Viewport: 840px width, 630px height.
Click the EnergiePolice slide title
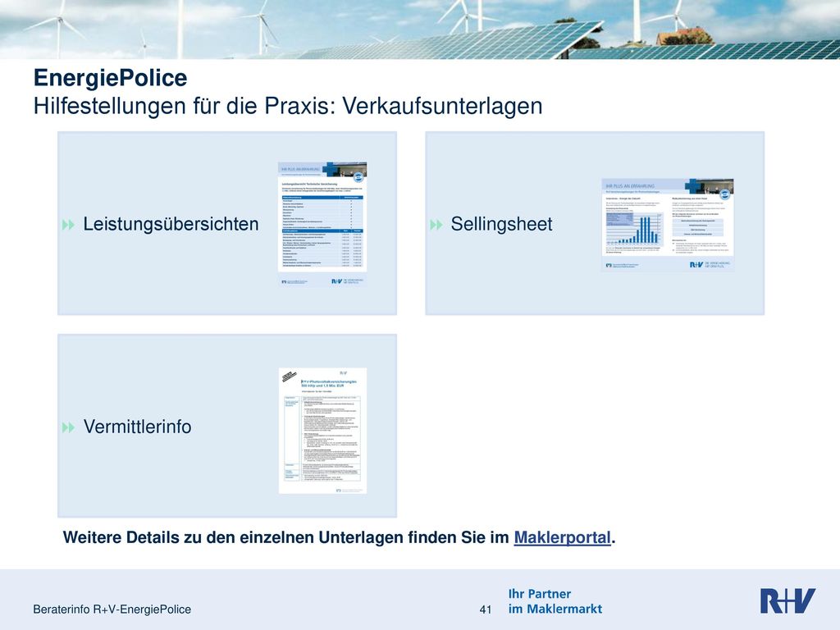coord(111,78)
